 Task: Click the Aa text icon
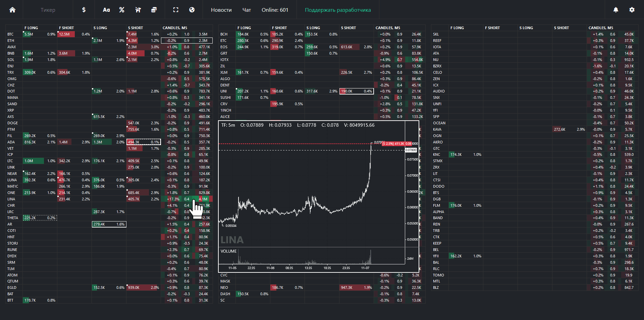106,10
